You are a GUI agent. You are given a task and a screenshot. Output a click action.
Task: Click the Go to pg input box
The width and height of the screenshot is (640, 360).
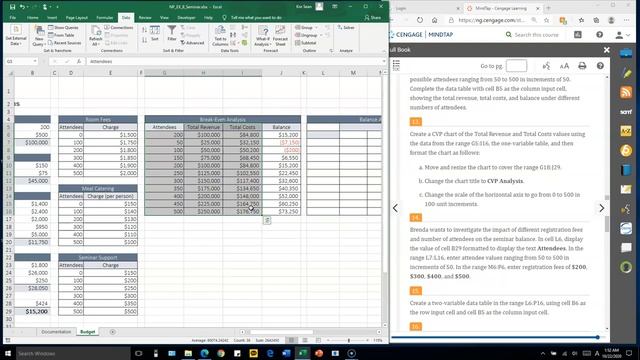516,66
